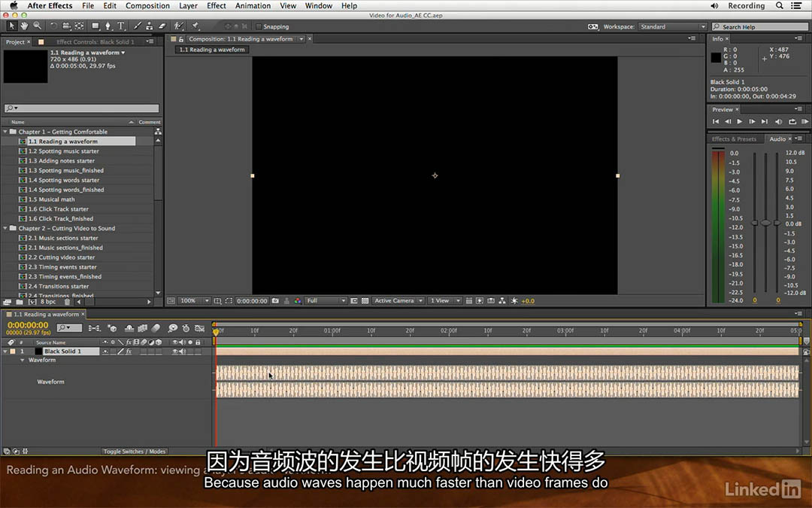Viewport: 812px width, 508px height.
Task: Click the Spotlight search icon
Action: click(779, 6)
